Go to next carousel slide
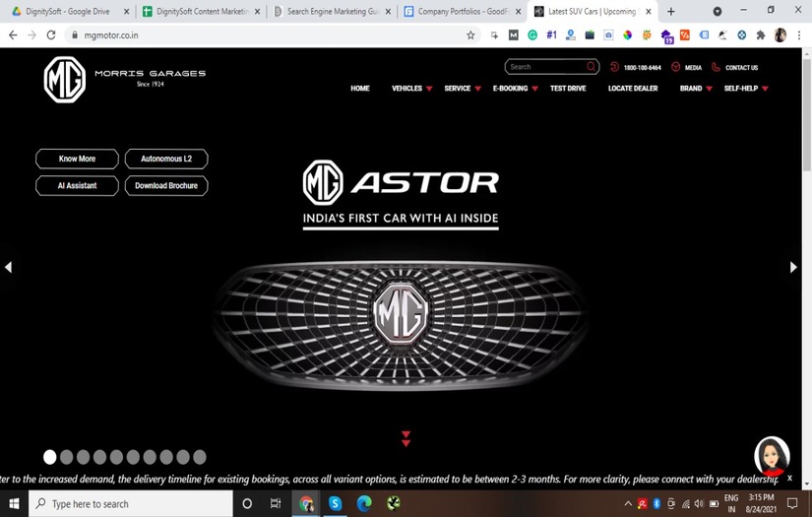Image resolution: width=812 pixels, height=517 pixels. pos(793,267)
